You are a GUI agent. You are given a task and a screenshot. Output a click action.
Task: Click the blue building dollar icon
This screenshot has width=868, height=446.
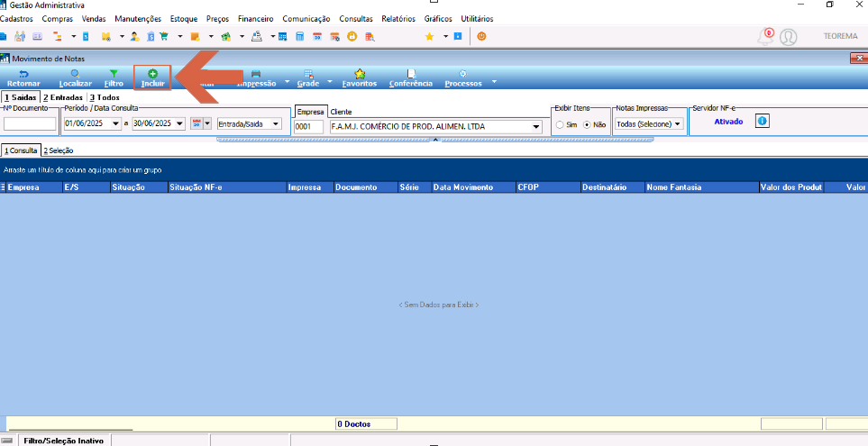(x=151, y=37)
